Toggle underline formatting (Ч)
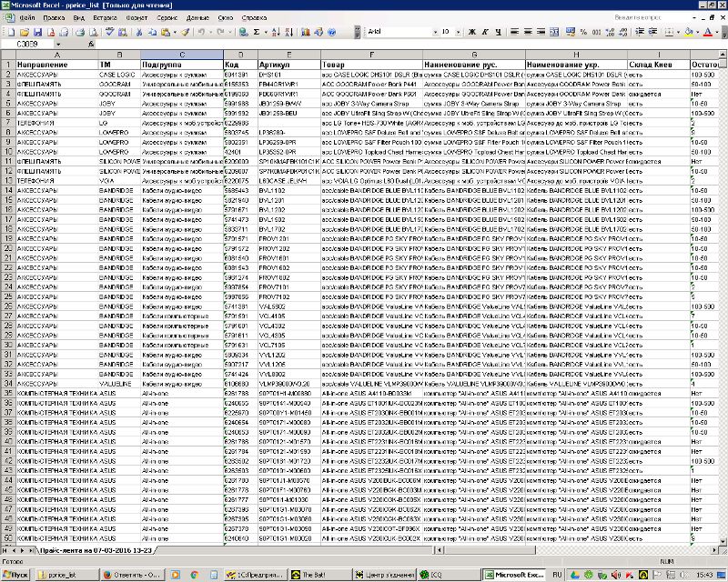This screenshot has width=728, height=582. (498, 32)
